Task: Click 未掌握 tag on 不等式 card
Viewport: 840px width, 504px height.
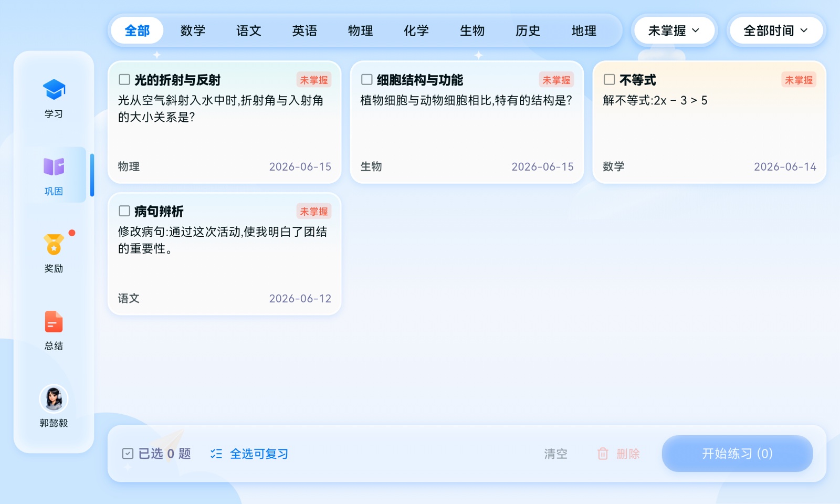Action: (x=799, y=80)
